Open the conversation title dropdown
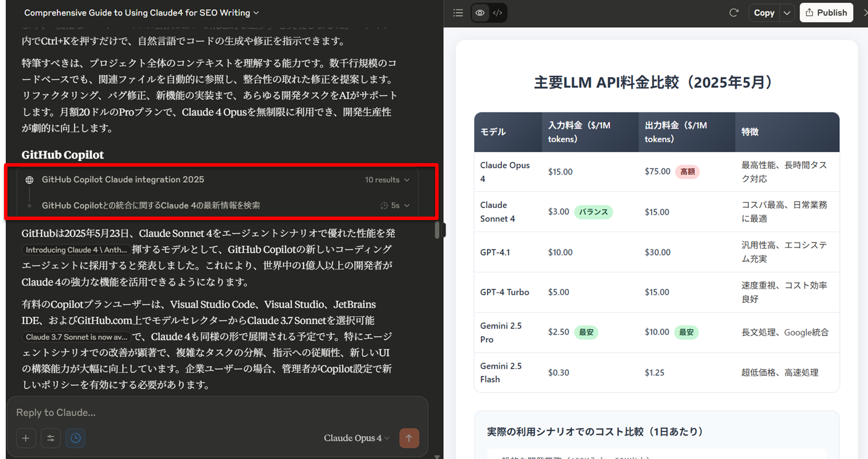Screen dimensions: 868x459 pyautogui.click(x=141, y=13)
